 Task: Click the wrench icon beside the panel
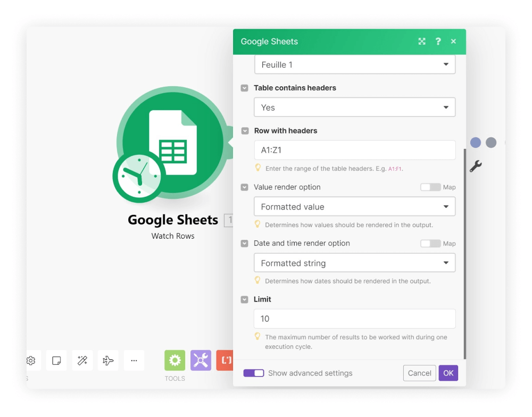pos(476,166)
